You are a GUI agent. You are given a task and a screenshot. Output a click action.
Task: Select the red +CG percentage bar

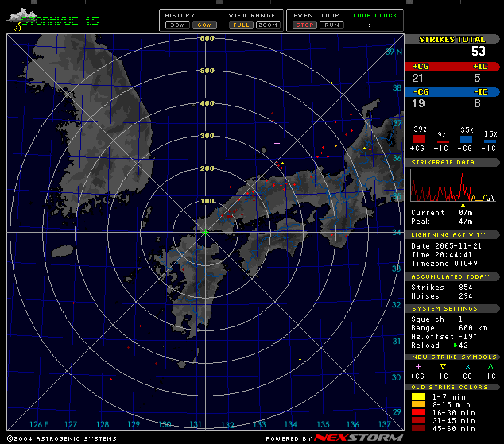[417, 140]
